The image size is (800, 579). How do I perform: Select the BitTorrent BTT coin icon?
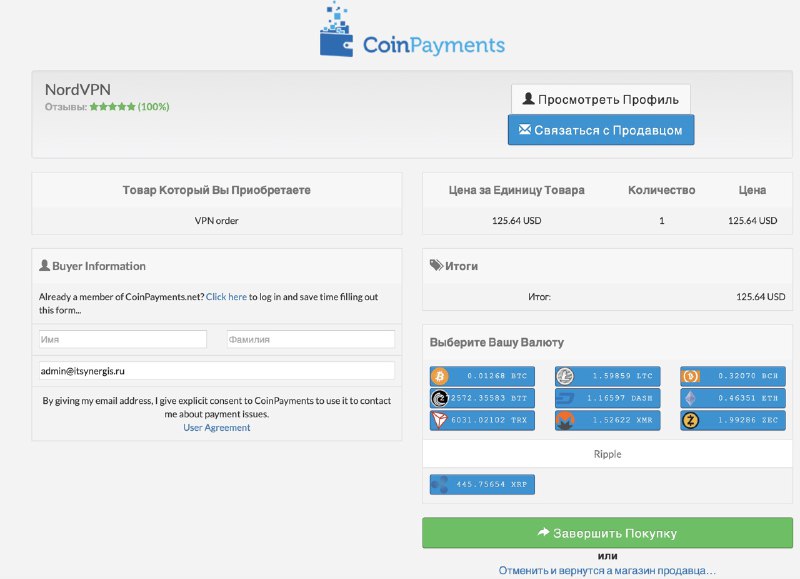(440, 398)
